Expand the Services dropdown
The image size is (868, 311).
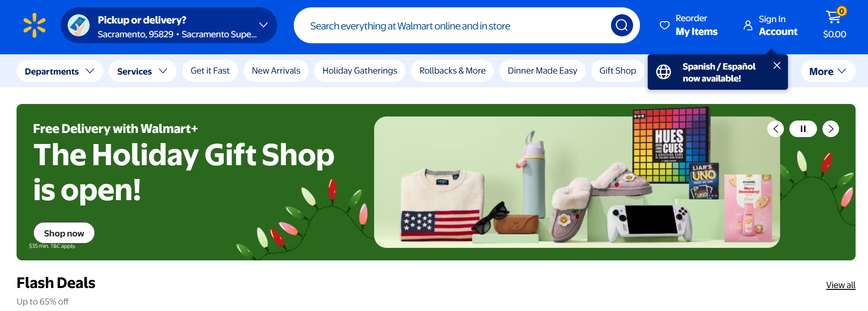pos(143,71)
